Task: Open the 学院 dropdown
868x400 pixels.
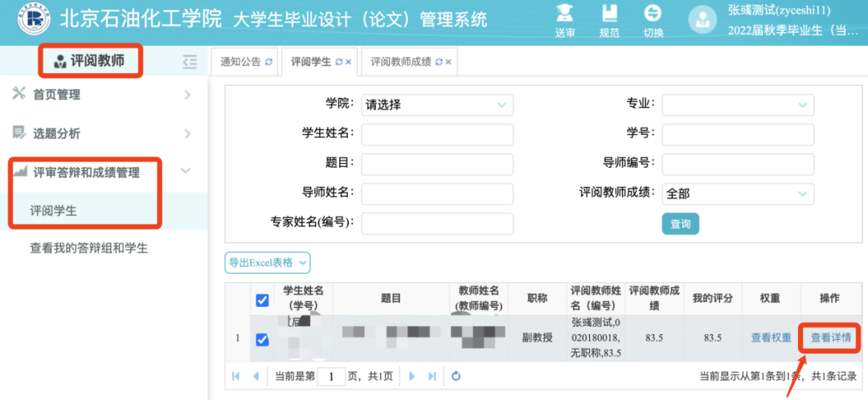Action: [x=436, y=104]
